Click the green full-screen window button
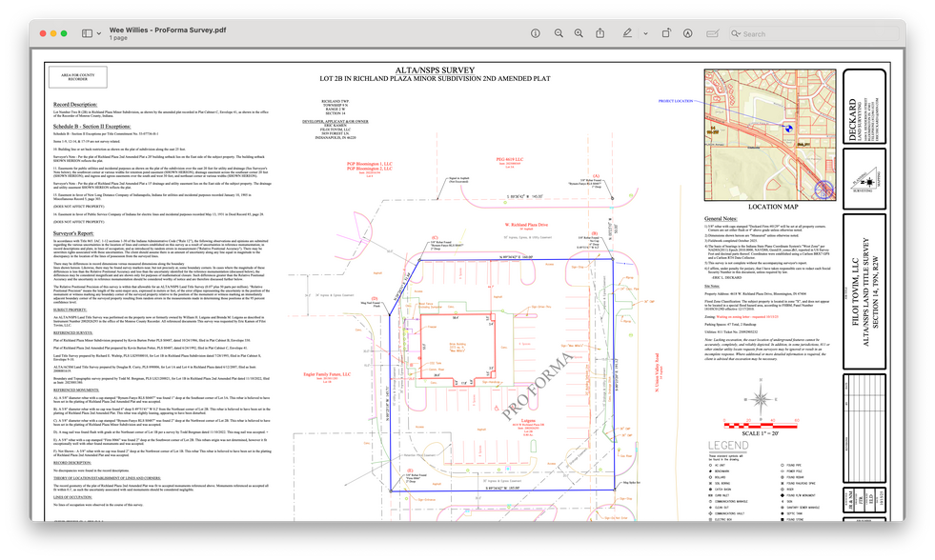Screen dimensions: 935x560 62,33
